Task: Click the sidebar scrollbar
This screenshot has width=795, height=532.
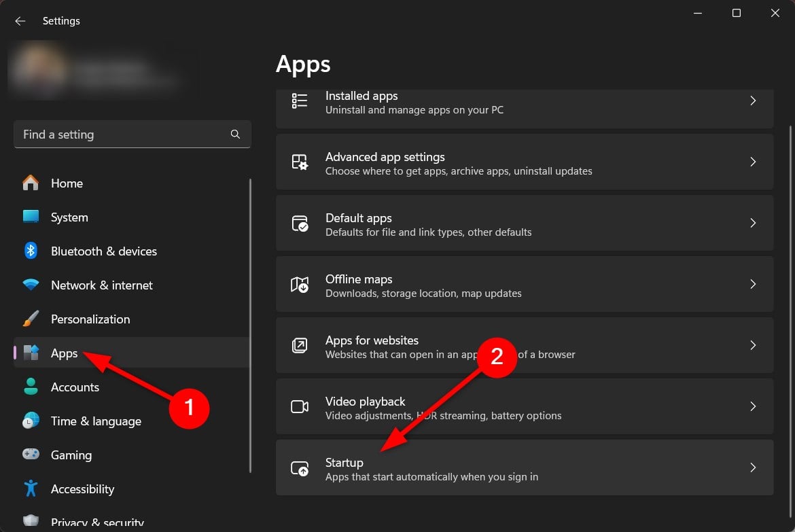Action: 251,325
